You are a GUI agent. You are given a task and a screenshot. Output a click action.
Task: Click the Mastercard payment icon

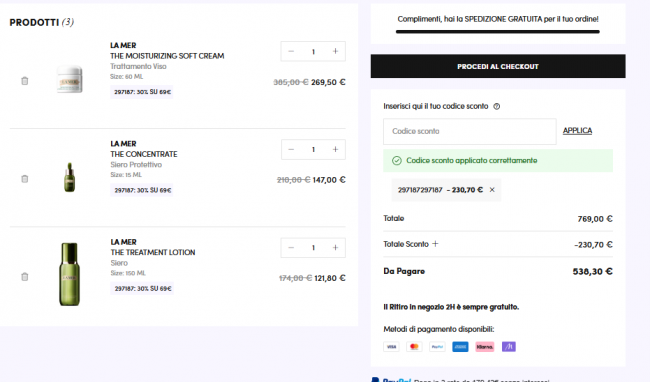414,347
